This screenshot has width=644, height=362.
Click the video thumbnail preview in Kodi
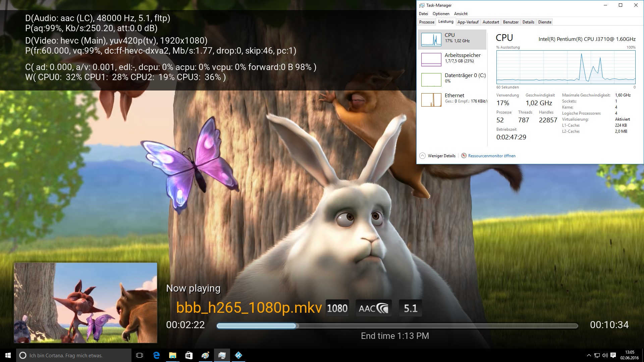tap(86, 303)
